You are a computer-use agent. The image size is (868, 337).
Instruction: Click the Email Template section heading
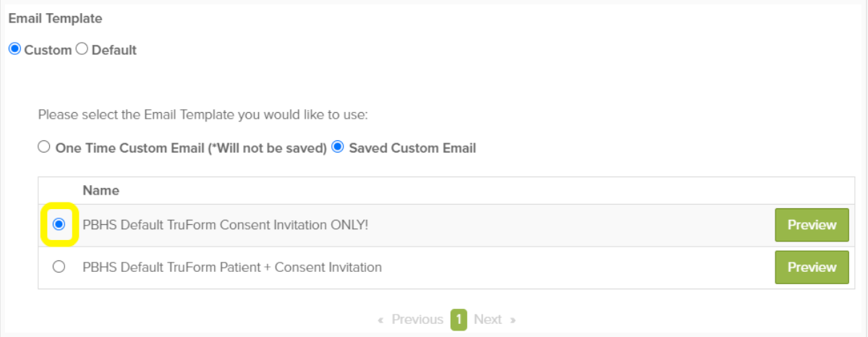tap(55, 18)
